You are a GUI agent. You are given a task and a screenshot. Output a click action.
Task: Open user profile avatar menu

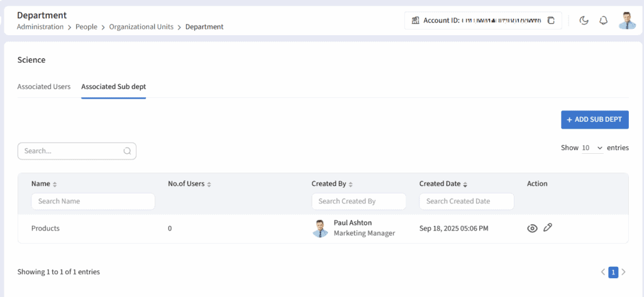[627, 21]
